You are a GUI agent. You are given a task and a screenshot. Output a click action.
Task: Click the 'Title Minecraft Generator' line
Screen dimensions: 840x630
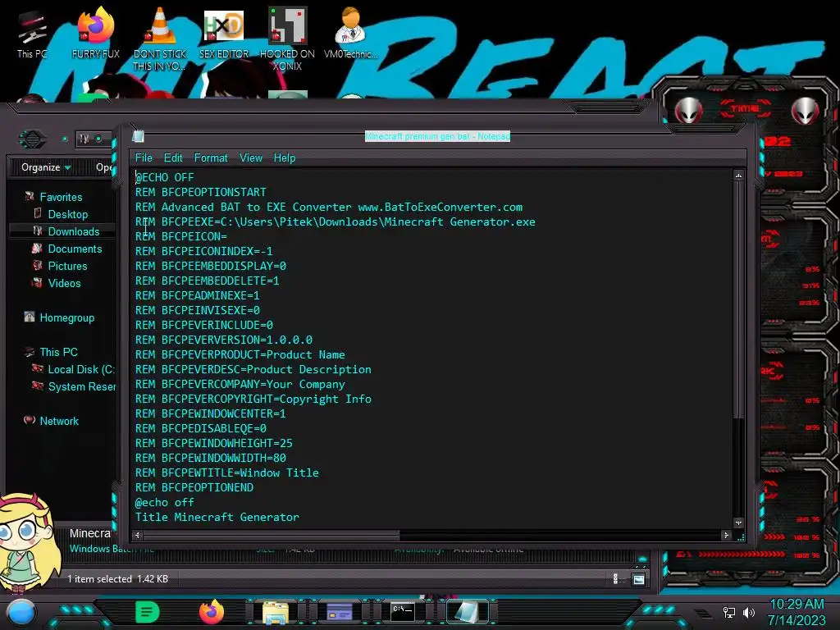(217, 517)
